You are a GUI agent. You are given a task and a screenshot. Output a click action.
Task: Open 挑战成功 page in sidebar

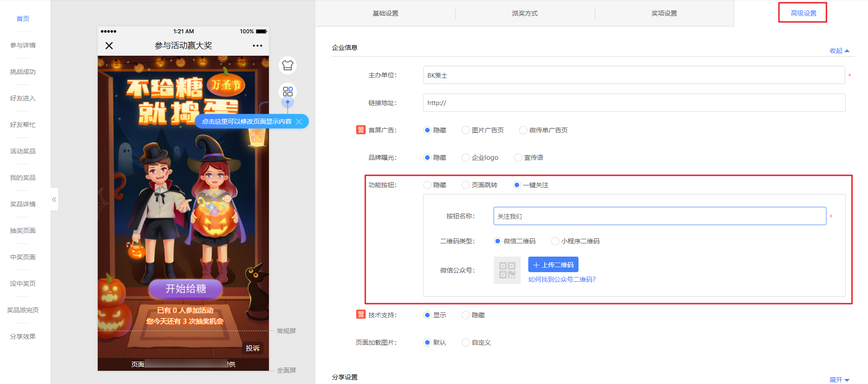23,72
